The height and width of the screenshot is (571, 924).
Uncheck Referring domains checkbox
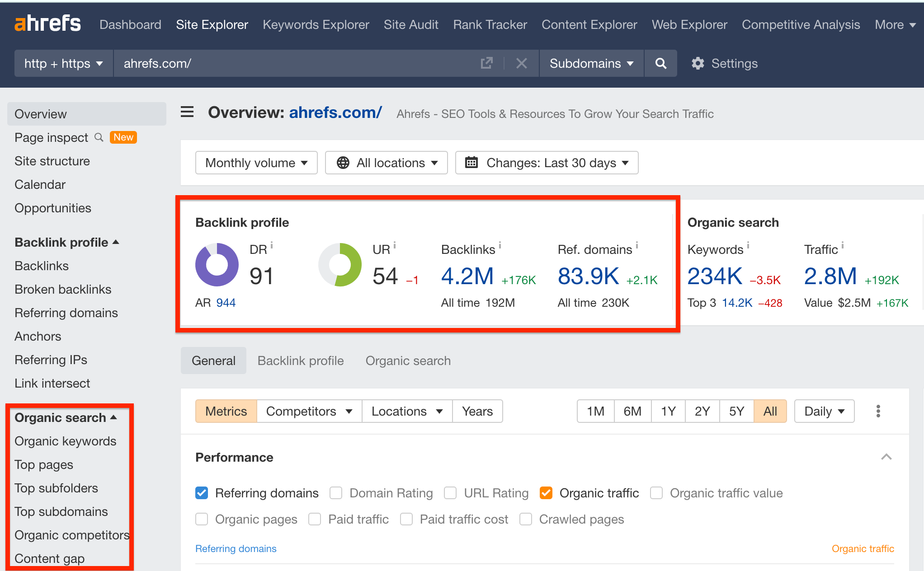(202, 493)
